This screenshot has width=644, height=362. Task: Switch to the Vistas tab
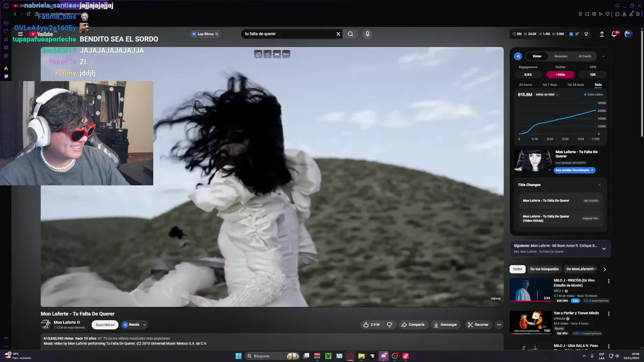537,56
